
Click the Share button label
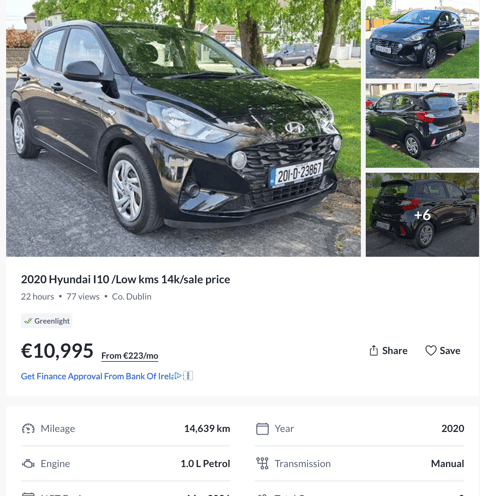click(395, 351)
